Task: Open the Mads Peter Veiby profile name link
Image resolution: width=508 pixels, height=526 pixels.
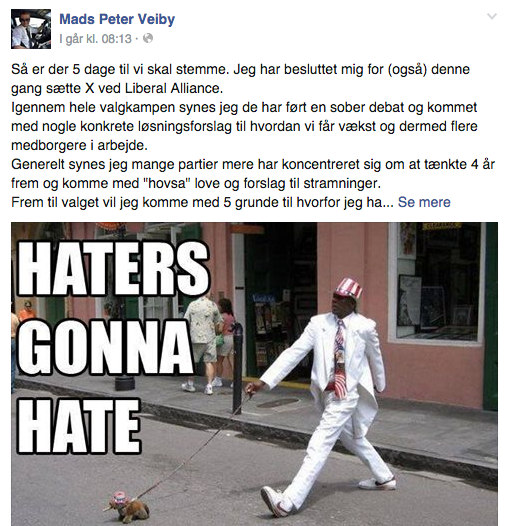Action: 117,19
